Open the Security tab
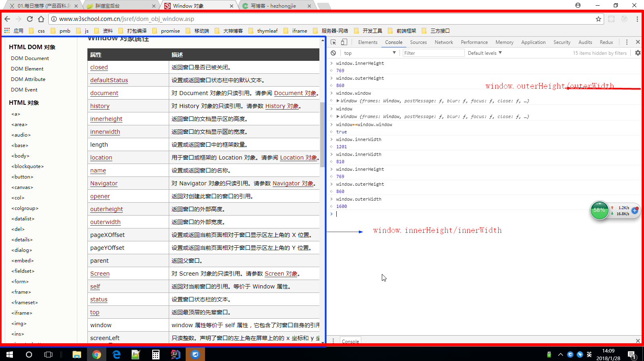This screenshot has height=361, width=644. 562,42
